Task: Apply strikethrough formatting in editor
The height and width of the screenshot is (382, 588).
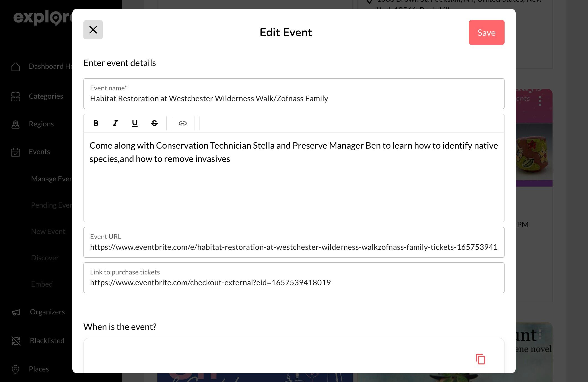Action: point(154,123)
